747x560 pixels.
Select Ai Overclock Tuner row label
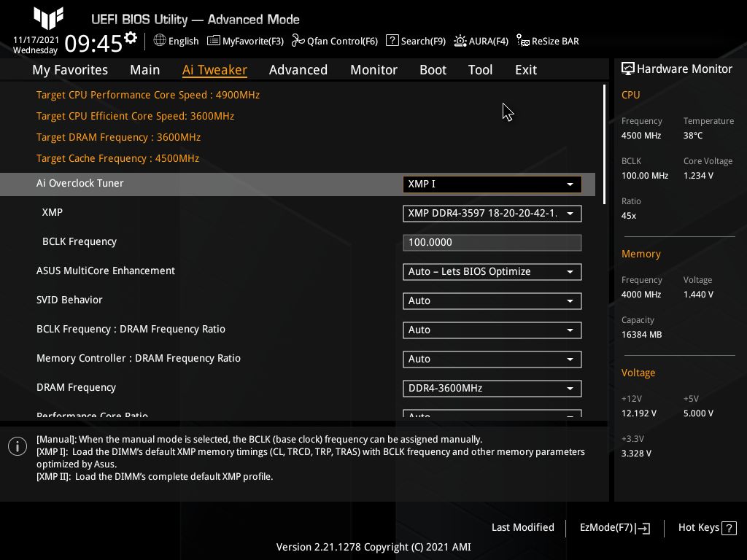click(x=80, y=183)
